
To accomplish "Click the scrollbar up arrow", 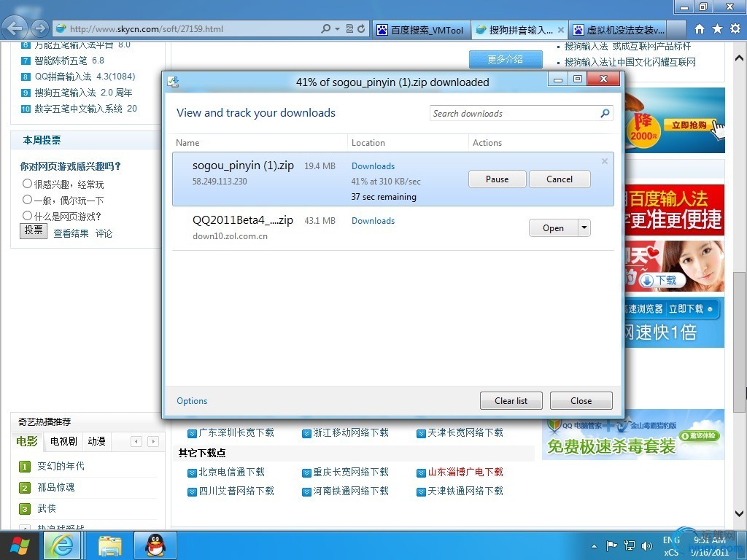I will [x=739, y=58].
